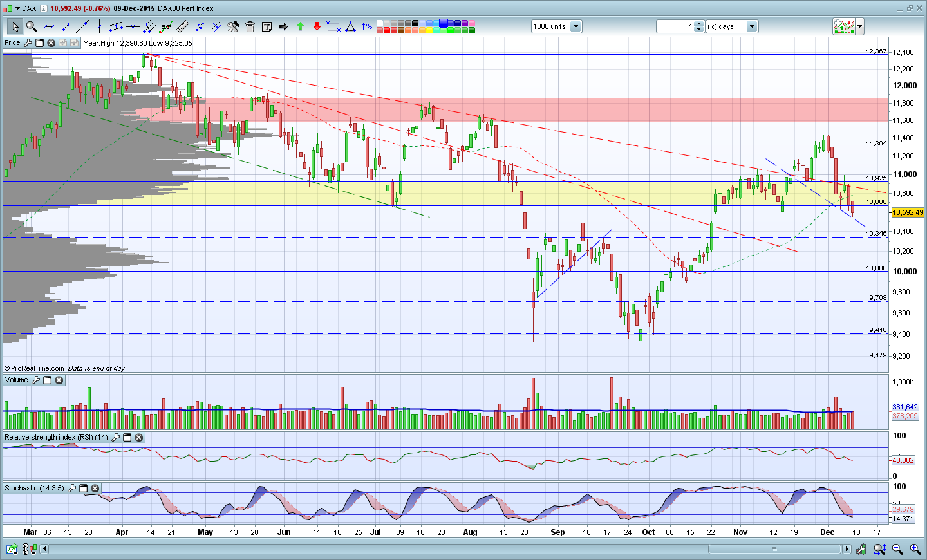This screenshot has height=560, width=927.
Task: Maximize the RSI panel window
Action: (127, 438)
